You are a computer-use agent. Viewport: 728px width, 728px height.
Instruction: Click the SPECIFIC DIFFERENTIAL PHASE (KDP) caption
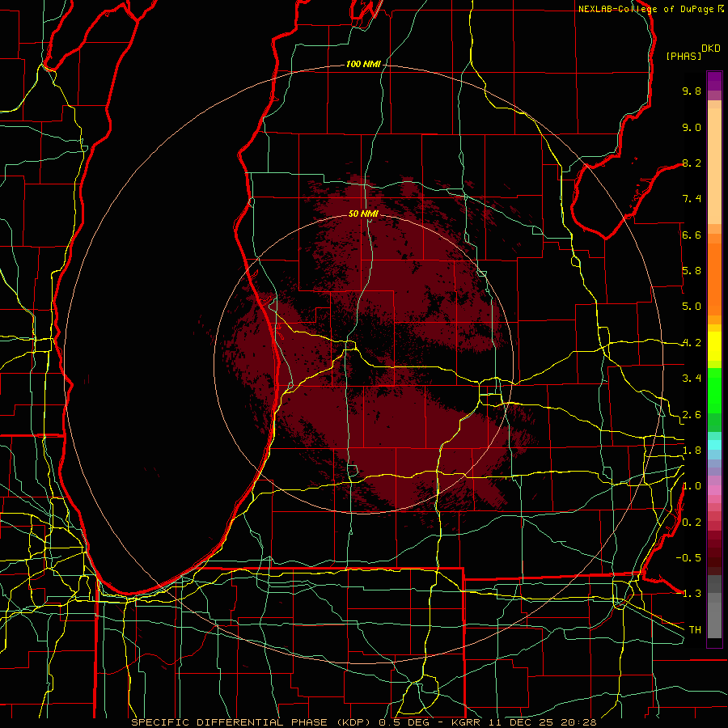tap(252, 722)
